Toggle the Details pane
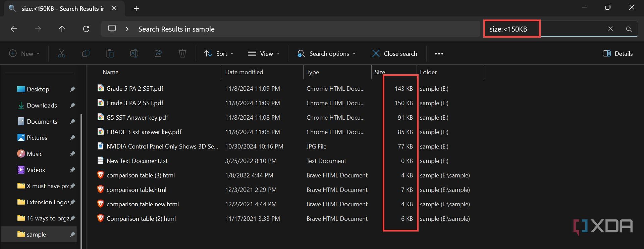Screen dimensions: 644x249 click(x=618, y=53)
